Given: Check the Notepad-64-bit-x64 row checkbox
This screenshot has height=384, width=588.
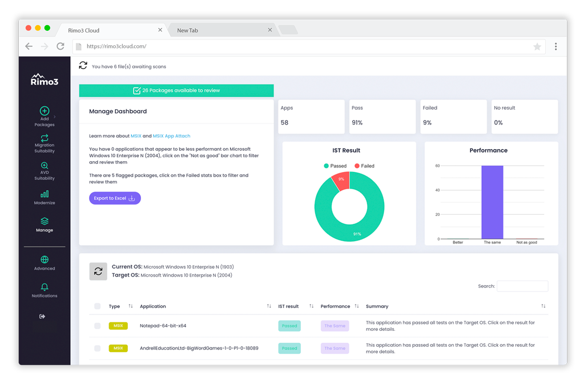Looking at the screenshot, I should click(x=97, y=326).
